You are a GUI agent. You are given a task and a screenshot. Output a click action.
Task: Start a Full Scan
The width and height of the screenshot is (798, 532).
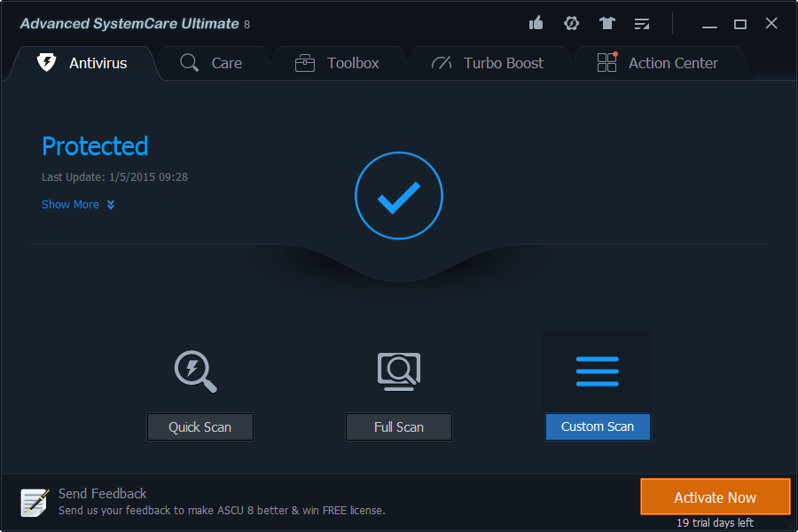click(x=399, y=426)
